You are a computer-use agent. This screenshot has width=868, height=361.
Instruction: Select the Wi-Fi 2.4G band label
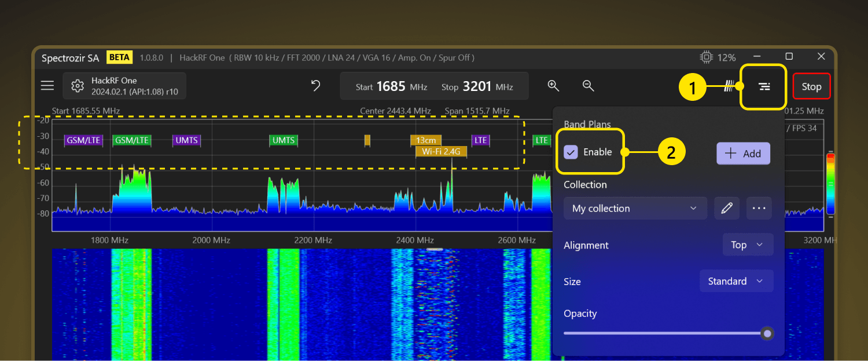pos(441,152)
